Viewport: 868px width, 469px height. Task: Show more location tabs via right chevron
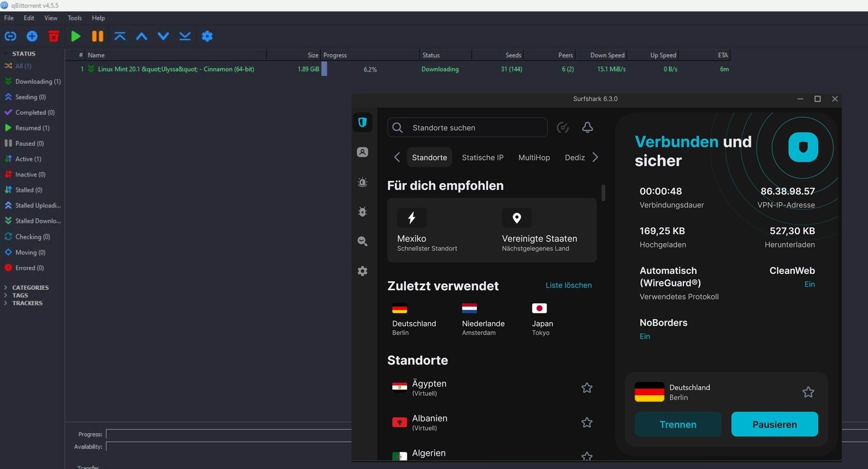(x=595, y=157)
